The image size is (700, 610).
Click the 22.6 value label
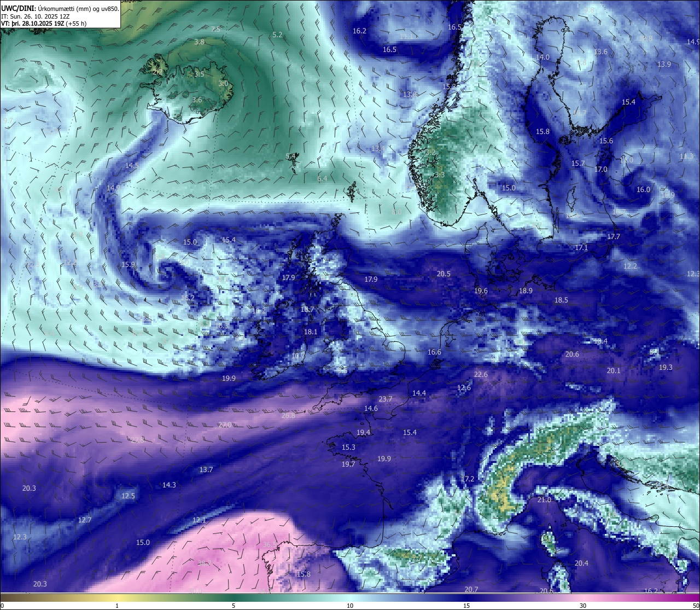click(x=481, y=374)
